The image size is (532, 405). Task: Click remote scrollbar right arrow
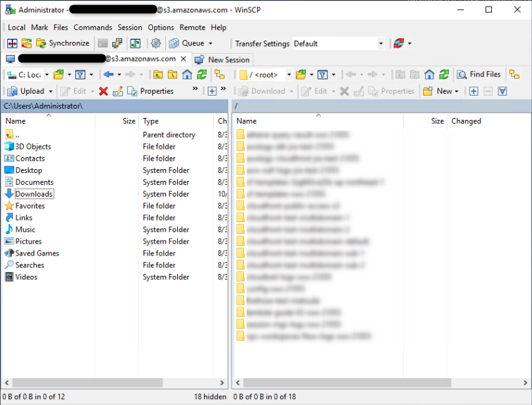(x=525, y=383)
